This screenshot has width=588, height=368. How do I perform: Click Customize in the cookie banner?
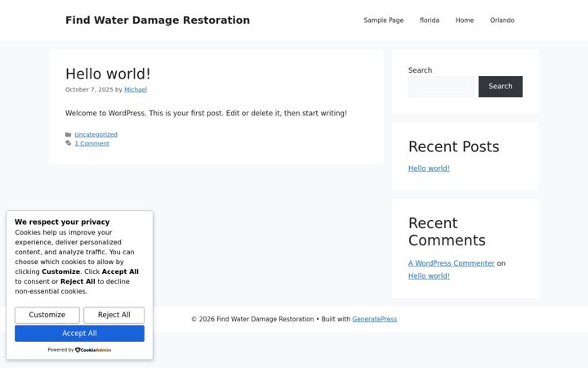tap(47, 315)
